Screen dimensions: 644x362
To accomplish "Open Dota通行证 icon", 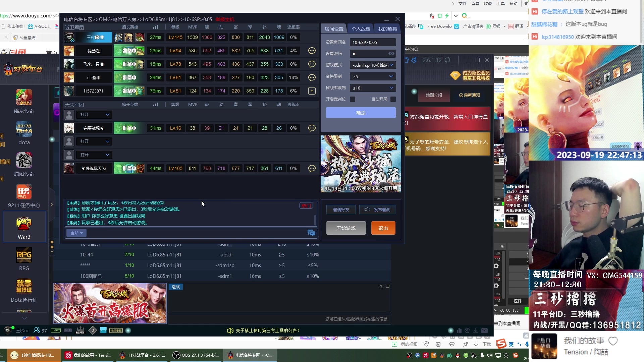I will (24, 290).
